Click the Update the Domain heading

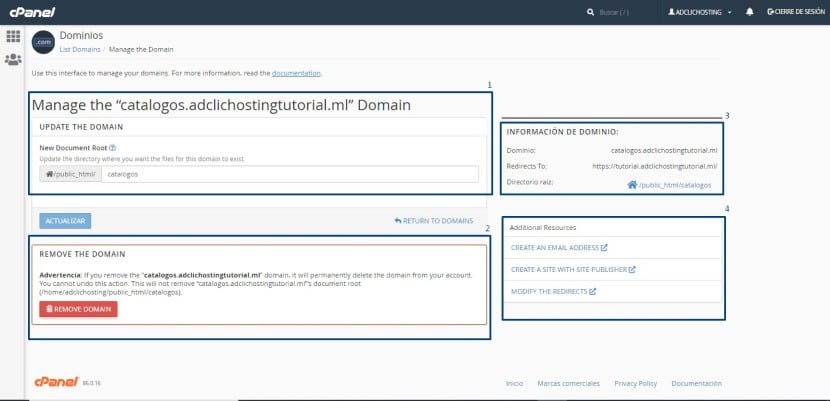click(x=81, y=127)
